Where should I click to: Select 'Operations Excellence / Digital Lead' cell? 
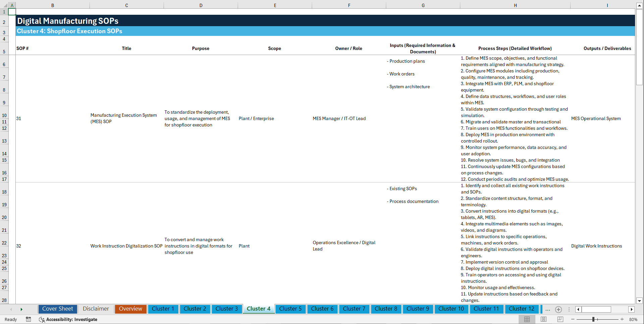click(344, 246)
